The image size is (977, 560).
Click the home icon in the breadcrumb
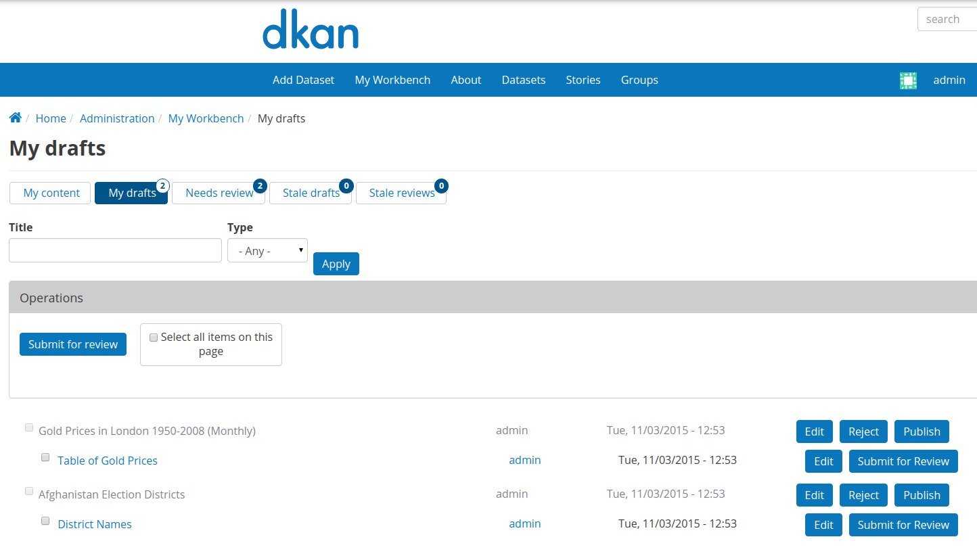[15, 118]
